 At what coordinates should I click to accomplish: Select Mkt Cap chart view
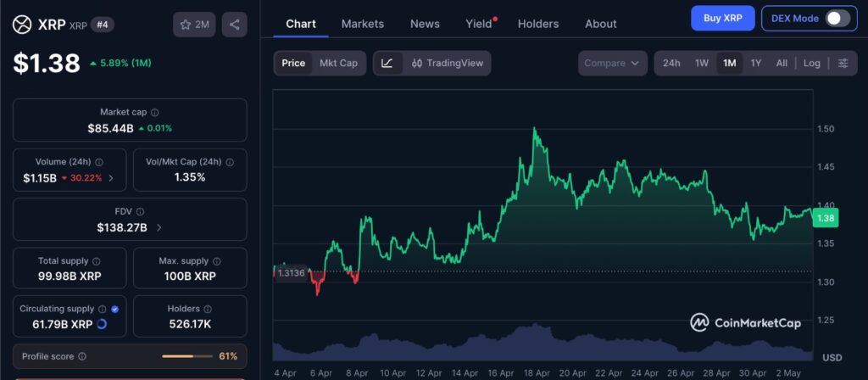[x=338, y=63]
